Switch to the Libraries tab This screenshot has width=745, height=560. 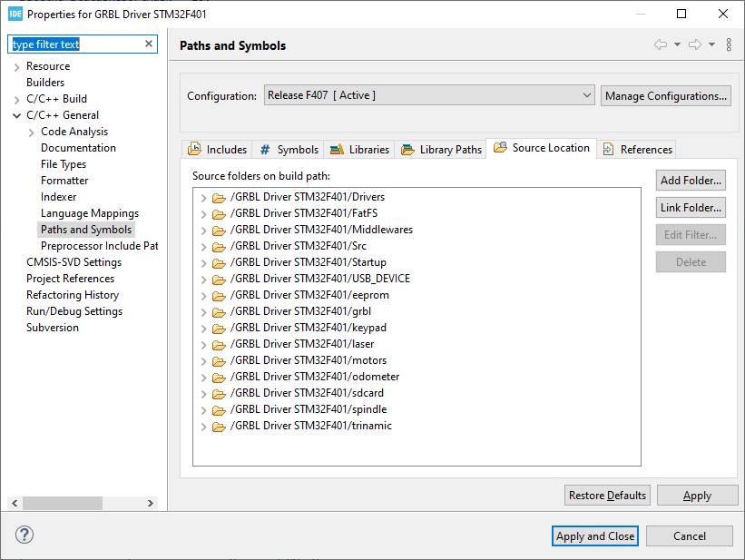pyautogui.click(x=359, y=149)
